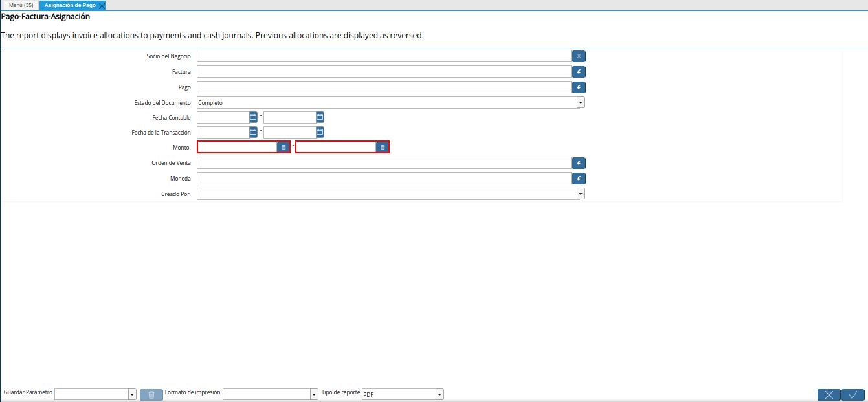Click the Socio del Negocio label

pos(168,56)
